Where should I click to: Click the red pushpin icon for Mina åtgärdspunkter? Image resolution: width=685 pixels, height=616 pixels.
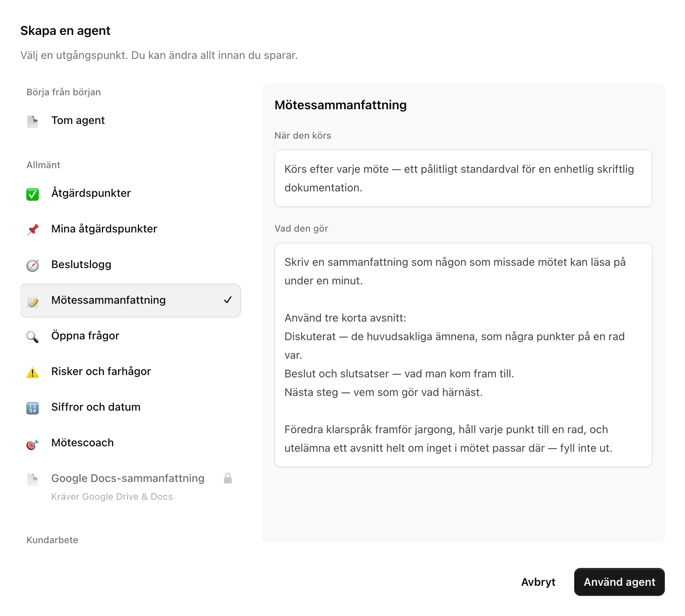33,229
